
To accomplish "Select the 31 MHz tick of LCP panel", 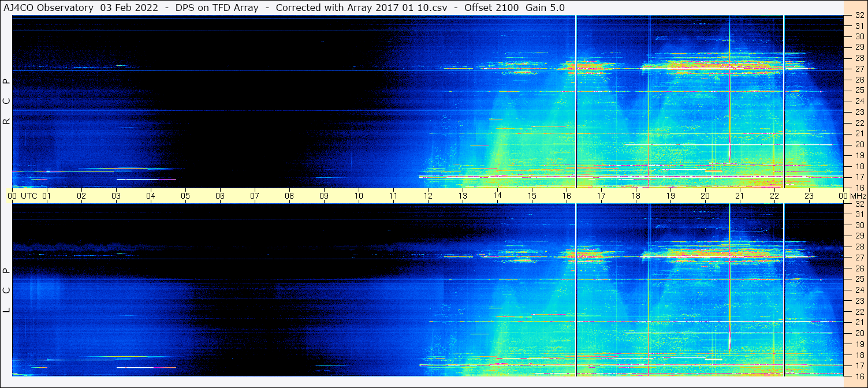I will click(x=859, y=214).
